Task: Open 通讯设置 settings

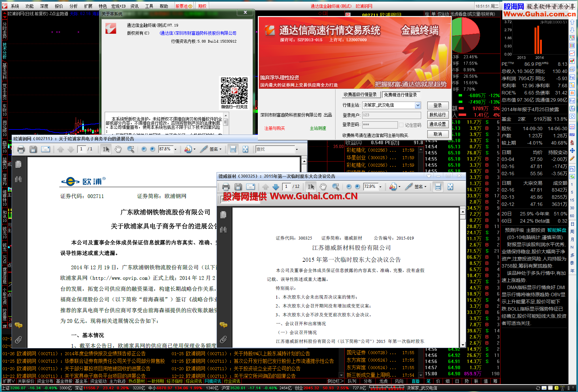Action: click(x=438, y=124)
